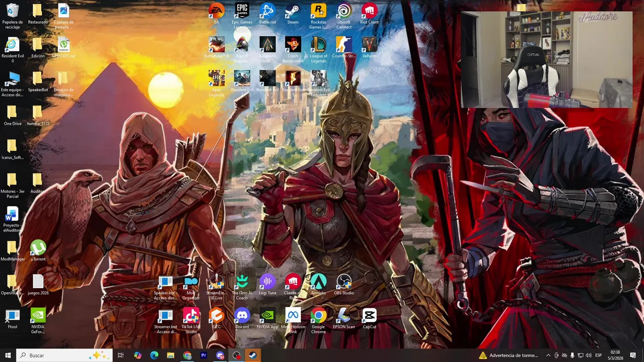The width and height of the screenshot is (644, 362).
Task: Select Age of Empires shortcut
Action: (242, 50)
